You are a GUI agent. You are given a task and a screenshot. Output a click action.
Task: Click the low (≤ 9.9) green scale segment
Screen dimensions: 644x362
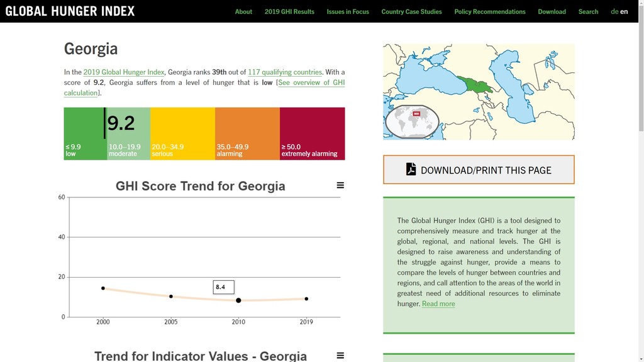[x=85, y=133]
